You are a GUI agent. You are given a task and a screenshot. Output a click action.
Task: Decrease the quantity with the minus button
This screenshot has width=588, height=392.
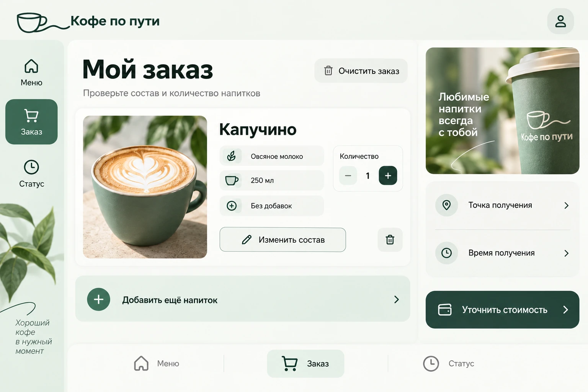(348, 176)
